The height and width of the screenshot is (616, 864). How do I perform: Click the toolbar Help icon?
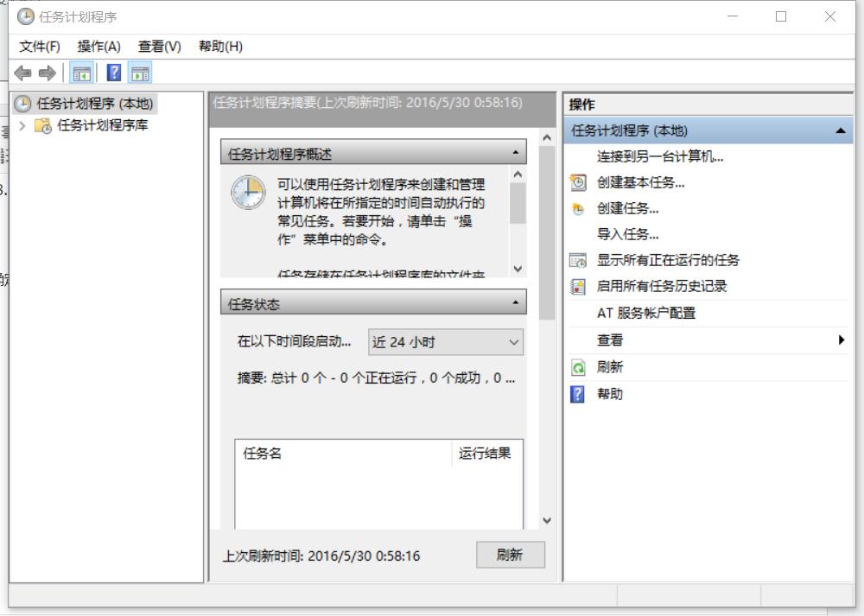[114, 72]
